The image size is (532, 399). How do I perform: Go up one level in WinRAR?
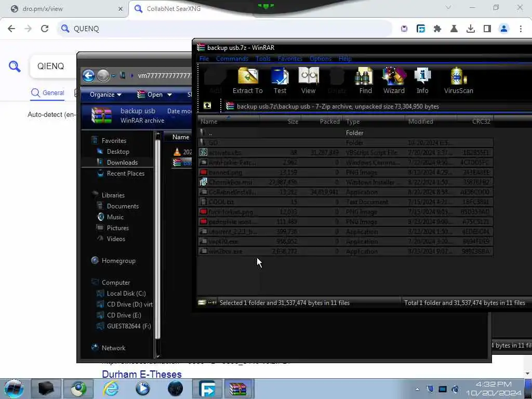[207, 106]
